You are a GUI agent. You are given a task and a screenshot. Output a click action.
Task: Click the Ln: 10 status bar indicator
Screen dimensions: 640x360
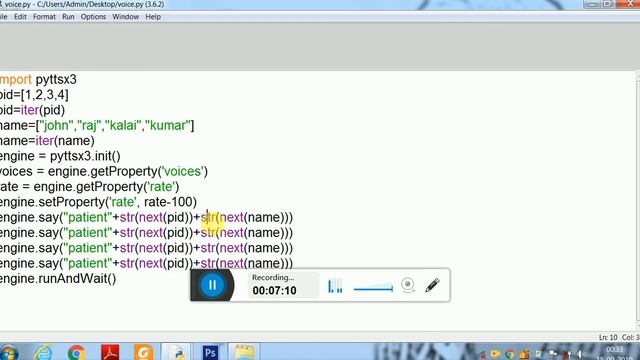tap(608, 338)
